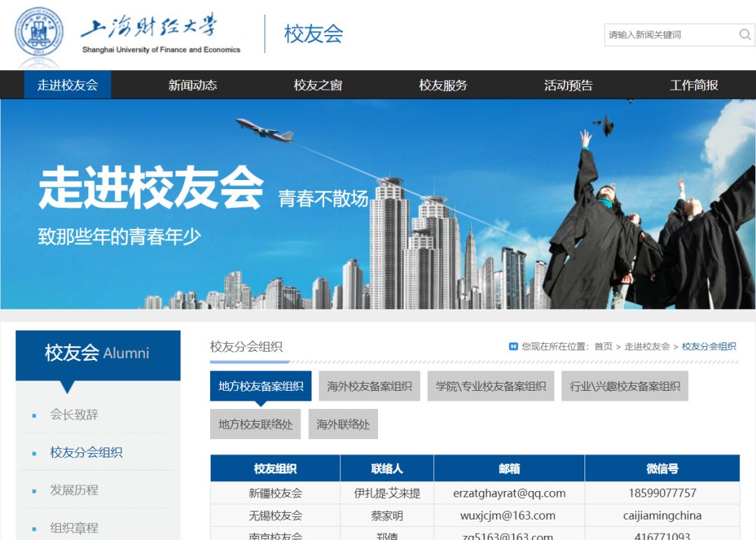Navigate to 活动预告 section
The height and width of the screenshot is (540, 756).
point(568,85)
